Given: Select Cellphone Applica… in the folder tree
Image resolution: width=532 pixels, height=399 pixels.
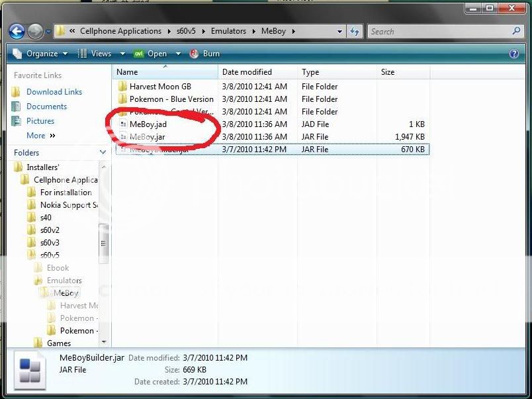Looking at the screenshot, I should (x=66, y=180).
